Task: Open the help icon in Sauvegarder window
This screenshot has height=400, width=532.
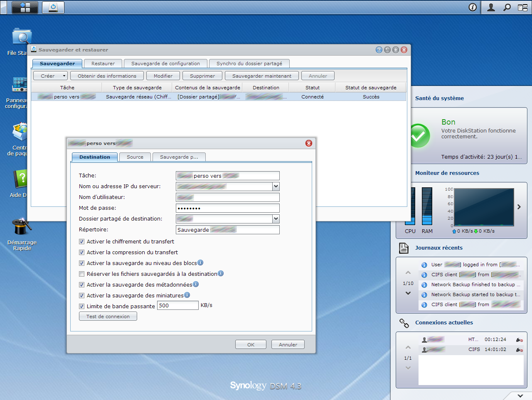Action: [x=379, y=50]
